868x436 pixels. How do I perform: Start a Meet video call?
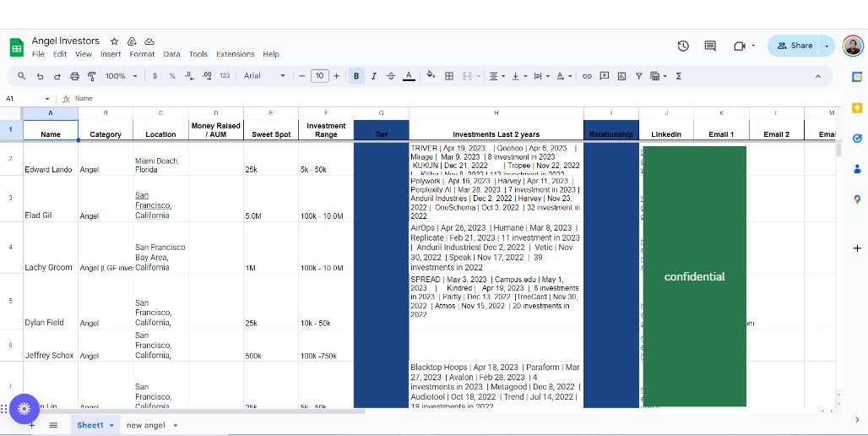point(740,46)
